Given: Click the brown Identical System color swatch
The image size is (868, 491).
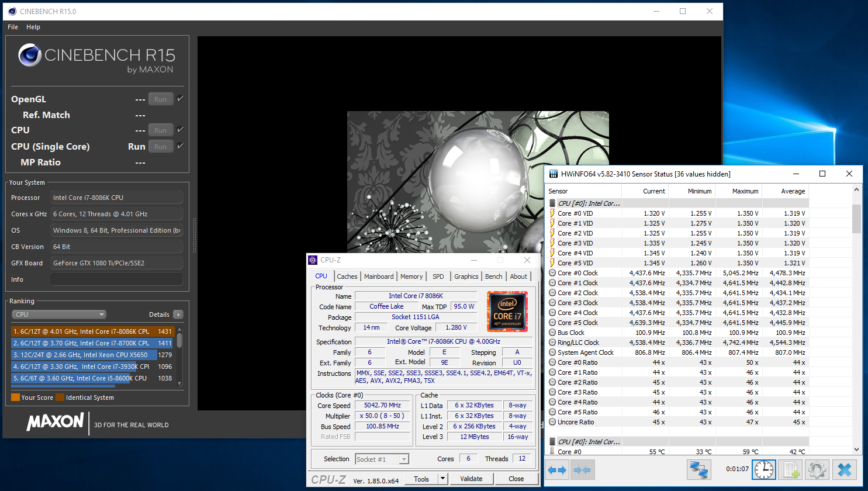Looking at the screenshot, I should coord(60,397).
